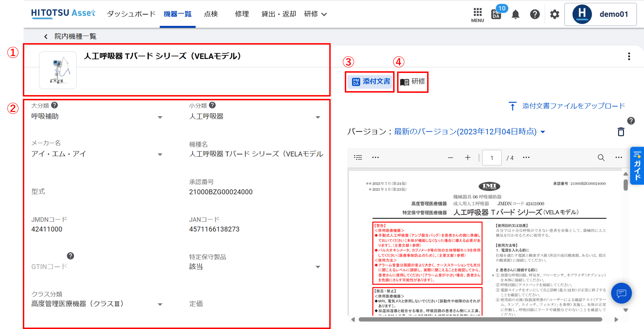Click upload arrow icon for 添付文書
The image size is (644, 329).
click(x=512, y=106)
